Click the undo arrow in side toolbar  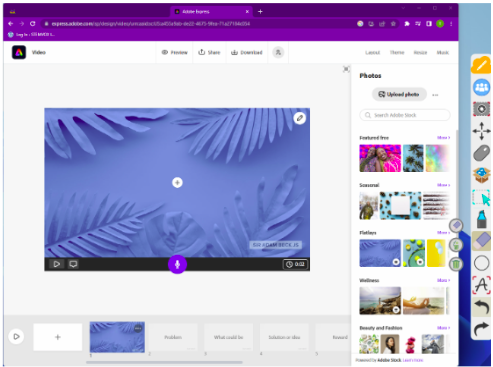481,307
